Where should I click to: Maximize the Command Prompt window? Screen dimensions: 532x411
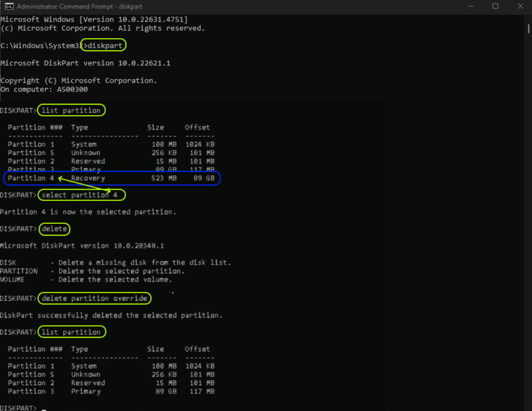pyautogui.click(x=495, y=6)
